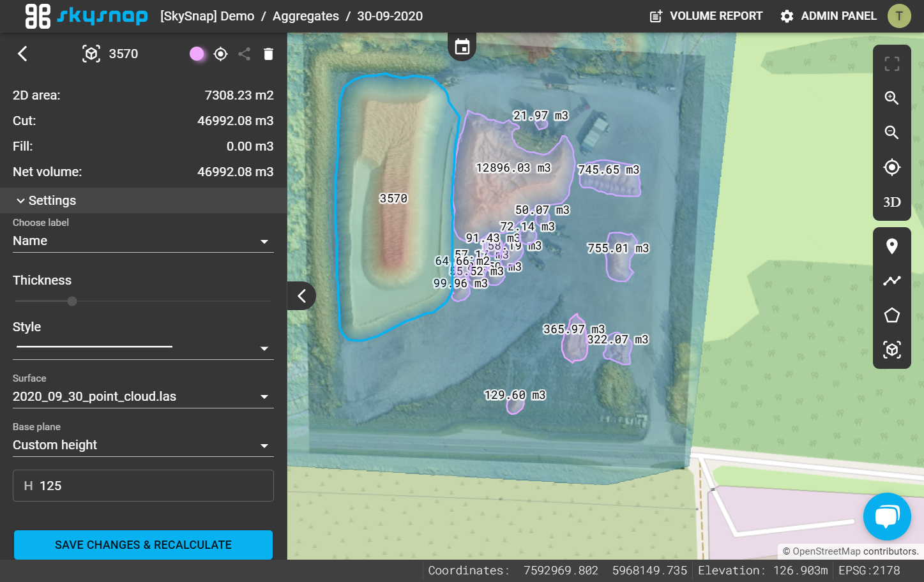Select the polygon area tool
Image resolution: width=924 pixels, height=582 pixels.
pos(892,315)
